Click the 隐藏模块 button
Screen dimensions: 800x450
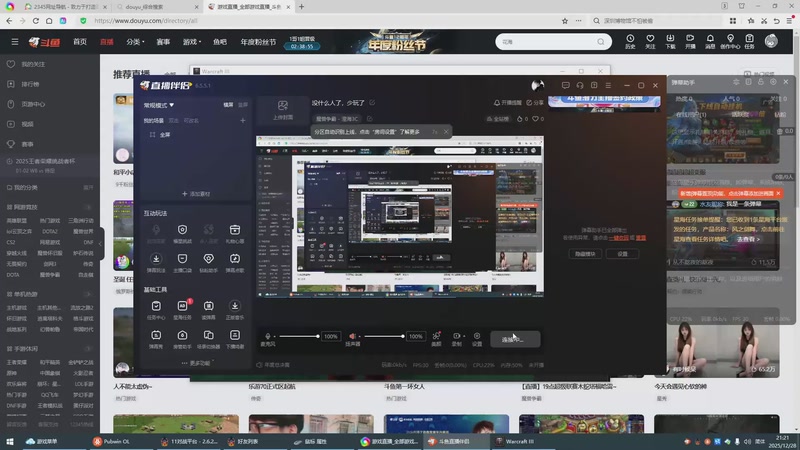coord(585,254)
